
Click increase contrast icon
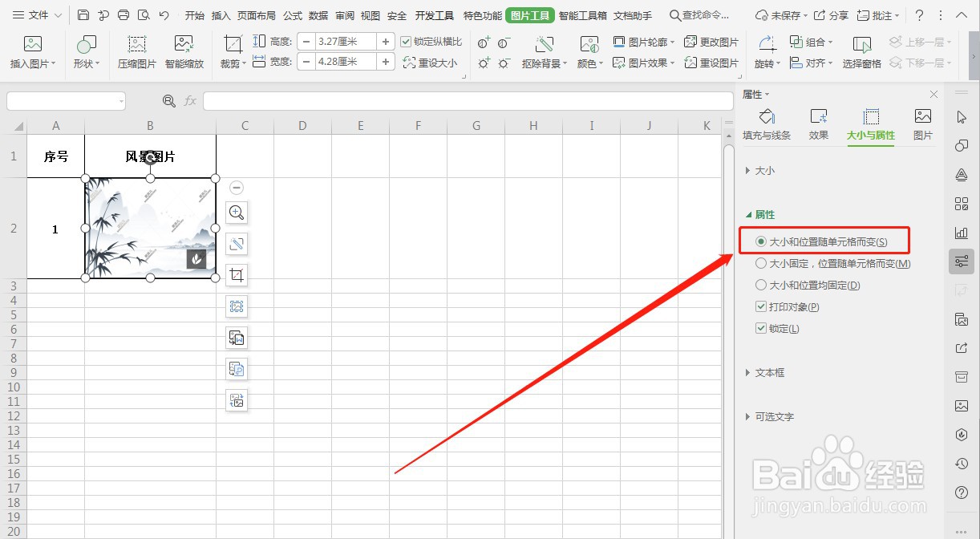(x=484, y=43)
